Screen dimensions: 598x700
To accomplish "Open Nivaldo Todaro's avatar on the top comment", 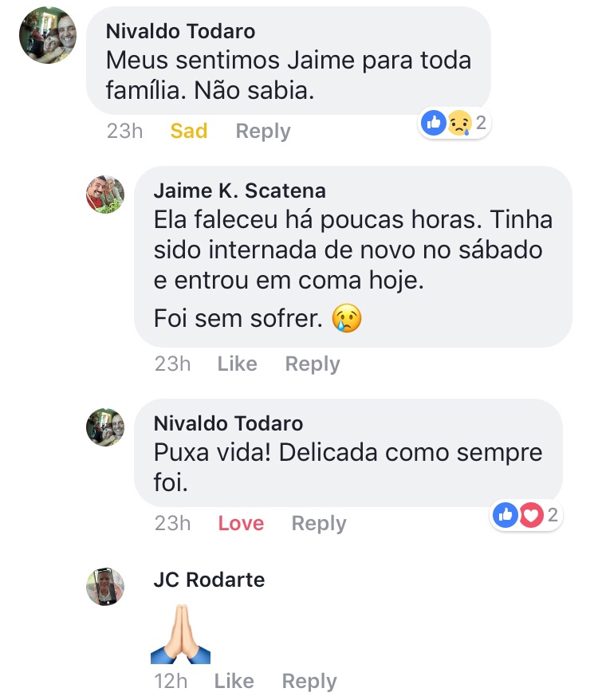I will 48,36.
